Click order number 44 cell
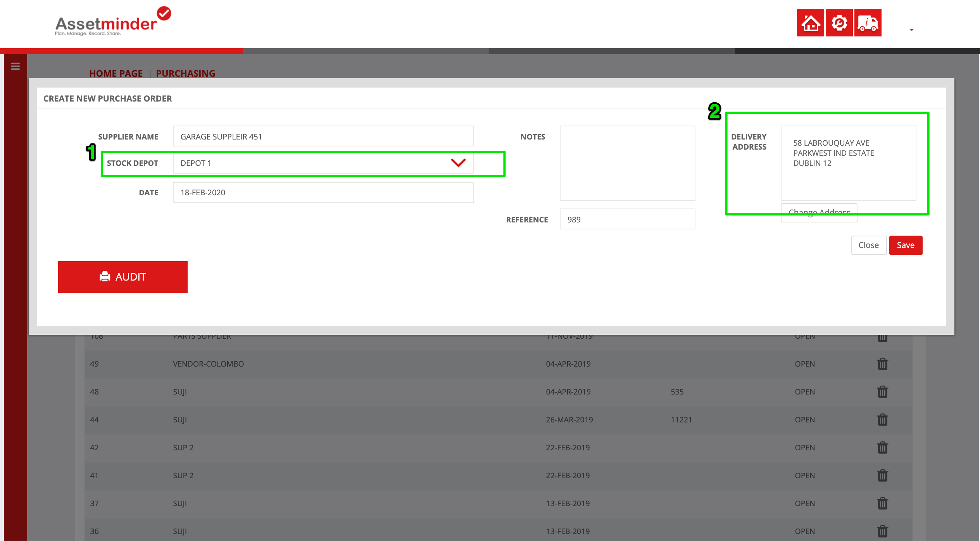 pos(94,420)
